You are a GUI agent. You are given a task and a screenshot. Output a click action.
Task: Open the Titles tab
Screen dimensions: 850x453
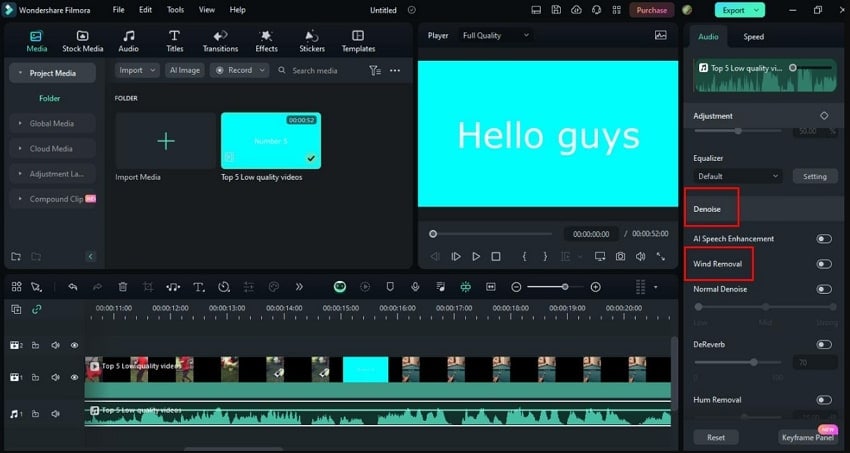(x=175, y=42)
